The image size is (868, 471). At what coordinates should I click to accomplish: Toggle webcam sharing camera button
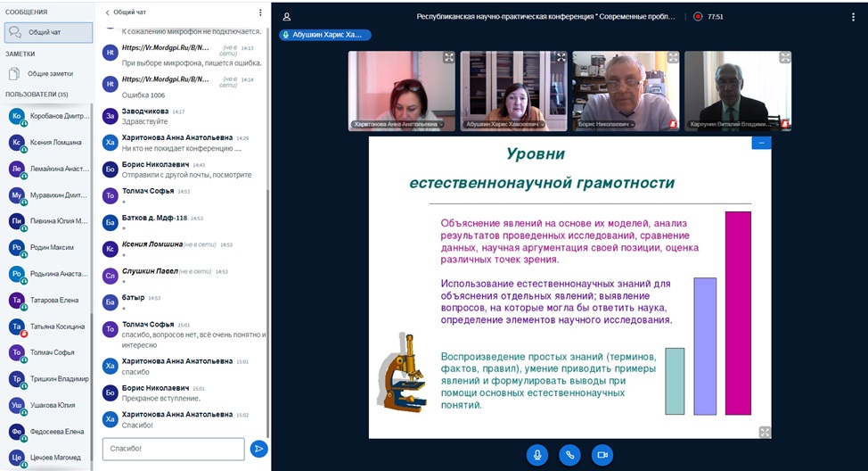tap(602, 454)
